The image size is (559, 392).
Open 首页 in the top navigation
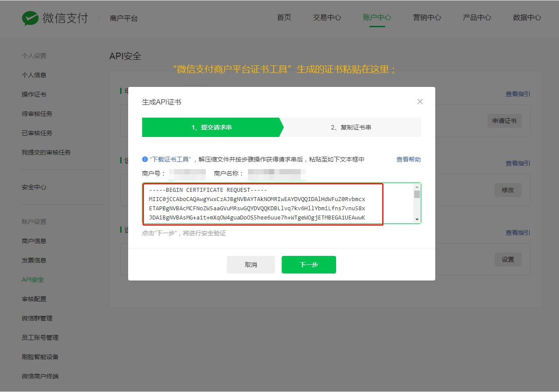(284, 18)
